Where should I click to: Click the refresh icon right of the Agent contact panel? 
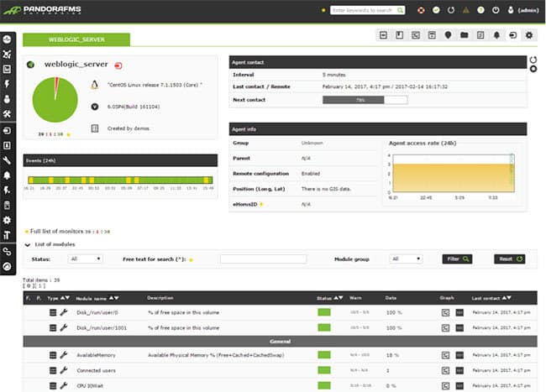[533, 60]
